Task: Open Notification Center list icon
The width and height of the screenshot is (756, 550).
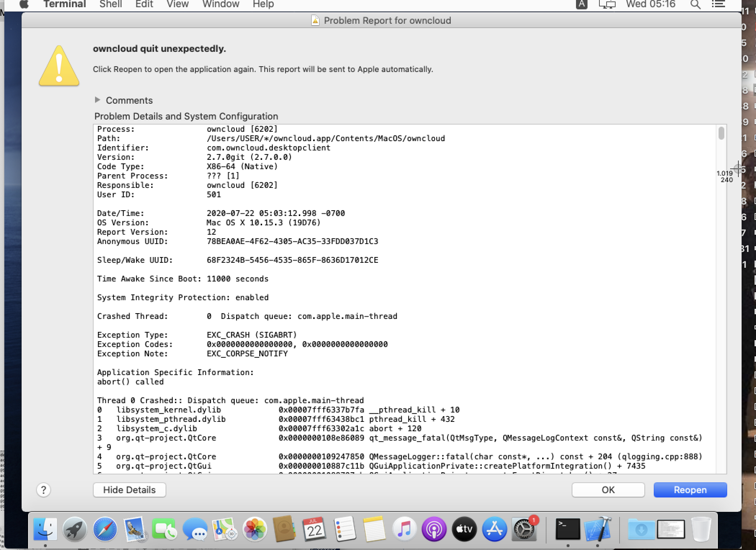Action: click(x=718, y=5)
